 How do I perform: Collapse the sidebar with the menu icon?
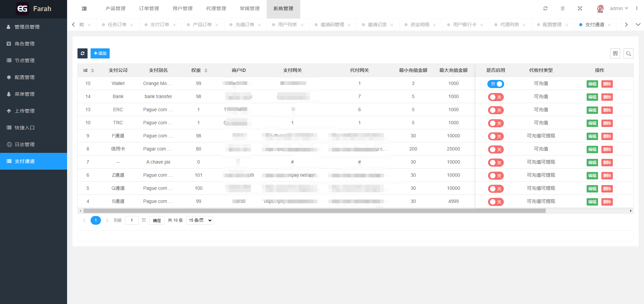click(x=84, y=9)
